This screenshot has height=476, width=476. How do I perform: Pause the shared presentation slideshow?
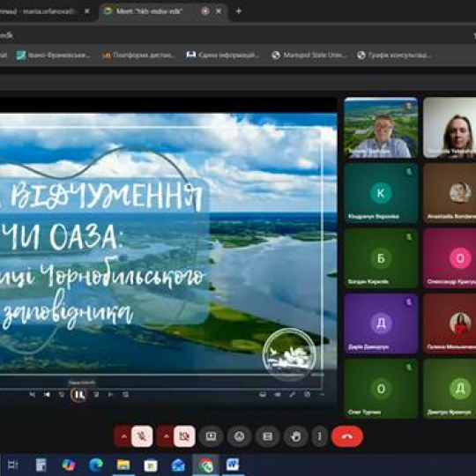click(78, 394)
